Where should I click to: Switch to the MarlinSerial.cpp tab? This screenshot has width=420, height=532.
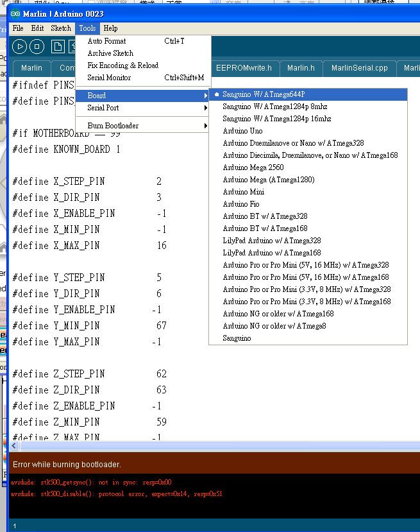(359, 68)
